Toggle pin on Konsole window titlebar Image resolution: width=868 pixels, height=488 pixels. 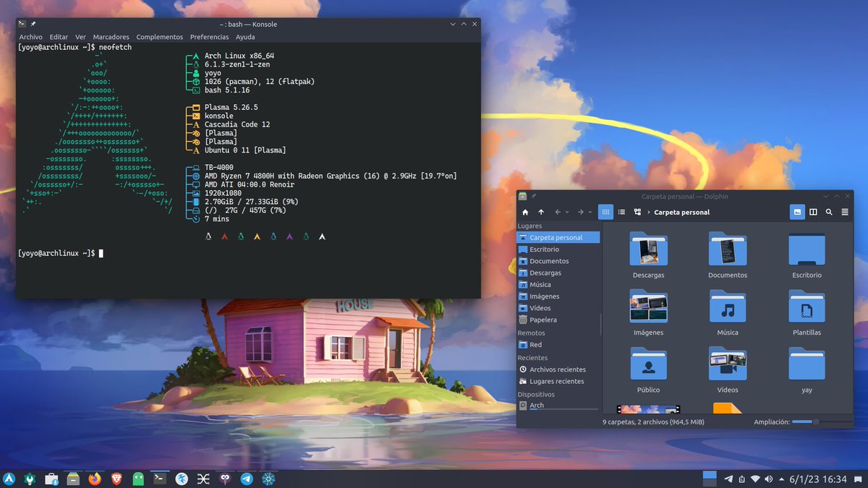tap(33, 24)
